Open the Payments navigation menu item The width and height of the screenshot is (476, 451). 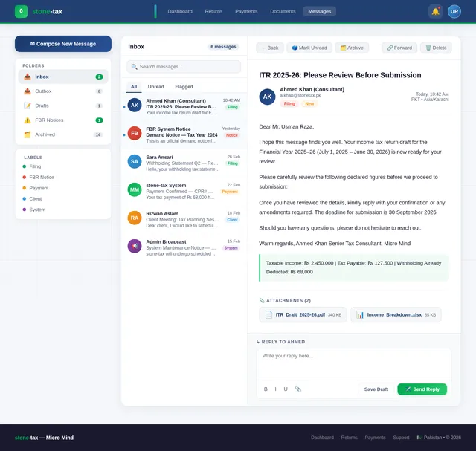[x=246, y=11]
